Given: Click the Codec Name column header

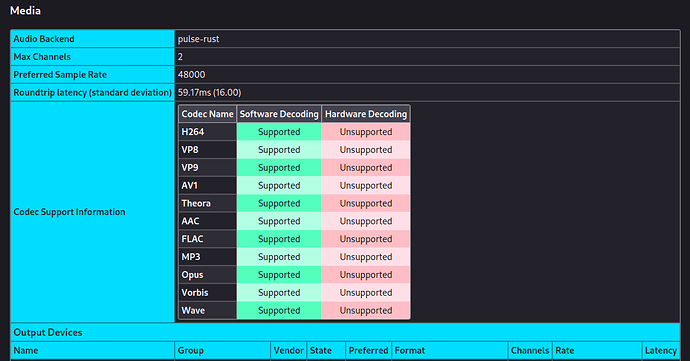Looking at the screenshot, I should click(207, 114).
